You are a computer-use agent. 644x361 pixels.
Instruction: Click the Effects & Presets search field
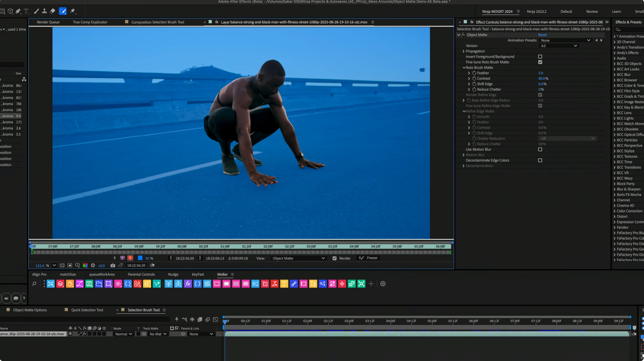click(630, 29)
